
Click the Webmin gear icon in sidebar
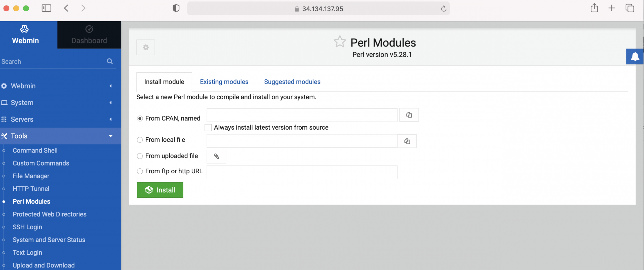pos(4,86)
